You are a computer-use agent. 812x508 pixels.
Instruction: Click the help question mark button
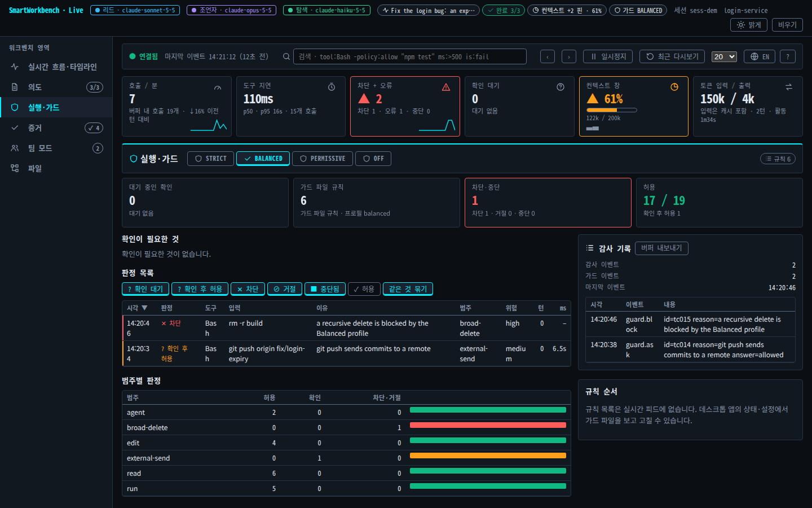(x=788, y=56)
